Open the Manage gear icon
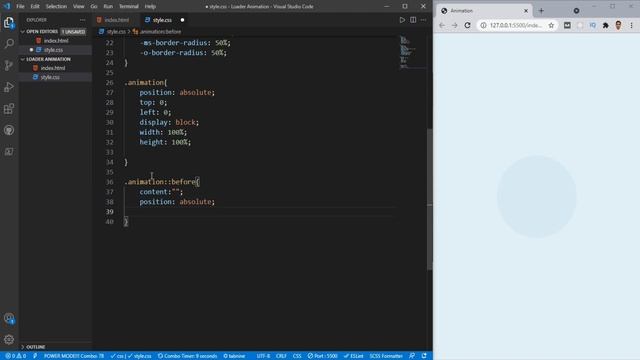Viewport: 640px width, 360px height. (x=9, y=340)
